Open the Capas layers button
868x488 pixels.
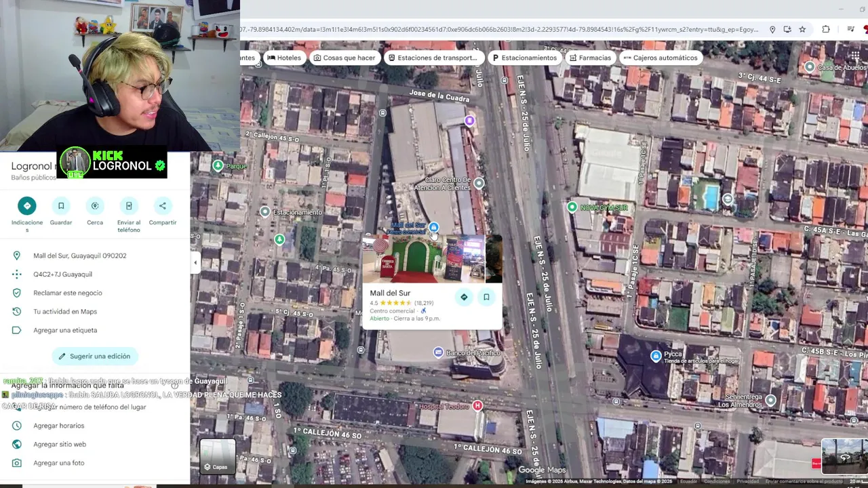tap(217, 456)
